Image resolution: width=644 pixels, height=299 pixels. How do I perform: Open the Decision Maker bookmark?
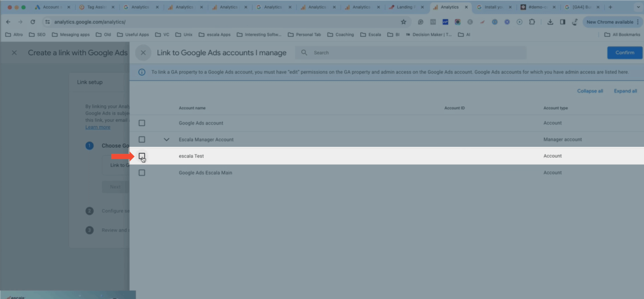point(429,35)
